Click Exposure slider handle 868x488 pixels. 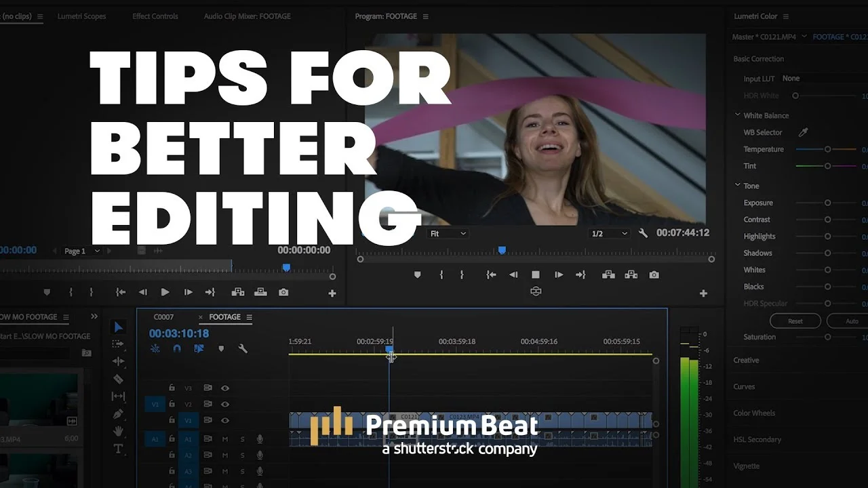[x=827, y=203]
